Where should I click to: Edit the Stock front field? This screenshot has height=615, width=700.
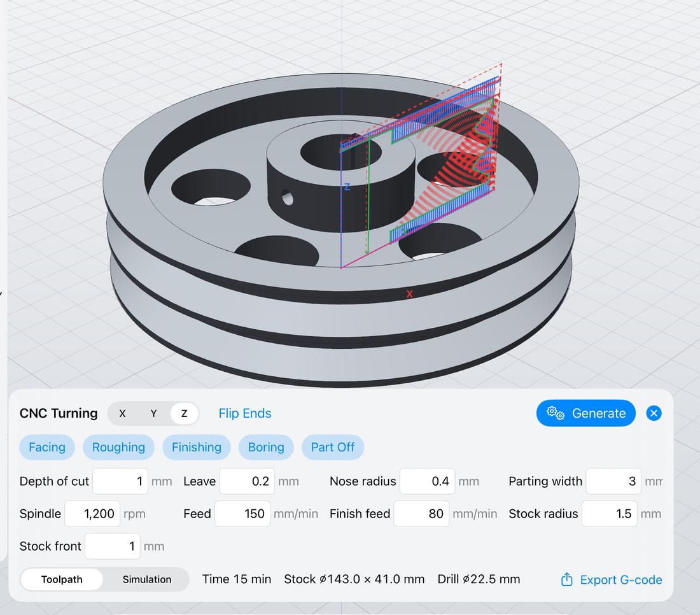[113, 546]
